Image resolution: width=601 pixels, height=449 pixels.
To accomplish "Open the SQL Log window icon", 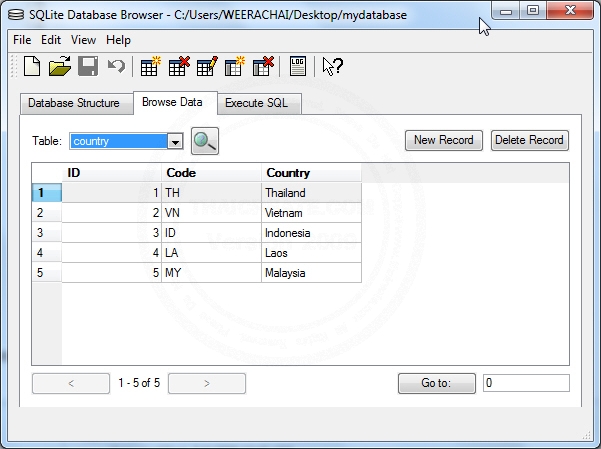I will 297,67.
